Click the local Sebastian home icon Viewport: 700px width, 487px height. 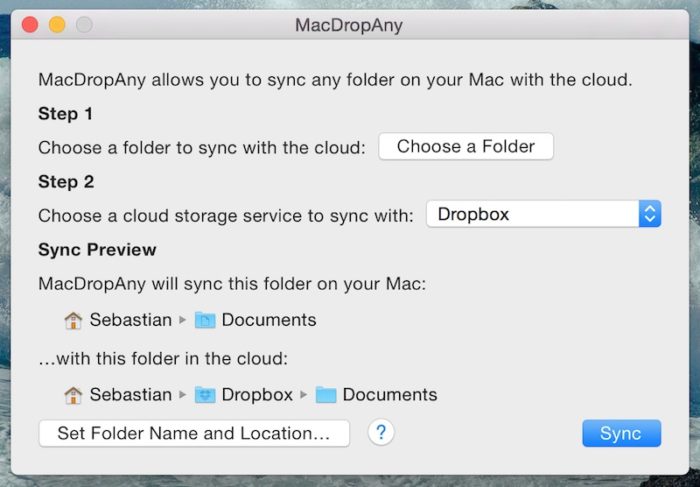click(x=73, y=320)
